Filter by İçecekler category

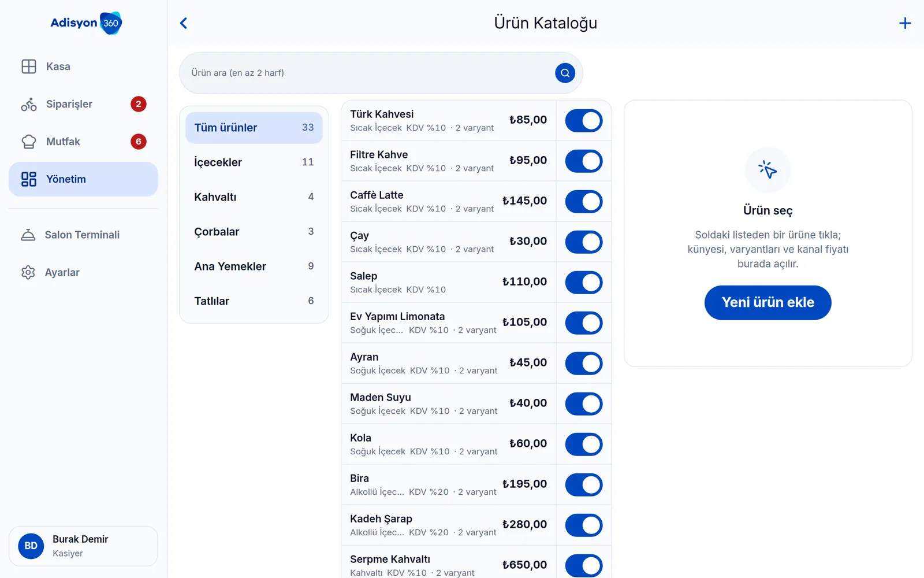pyautogui.click(x=254, y=162)
